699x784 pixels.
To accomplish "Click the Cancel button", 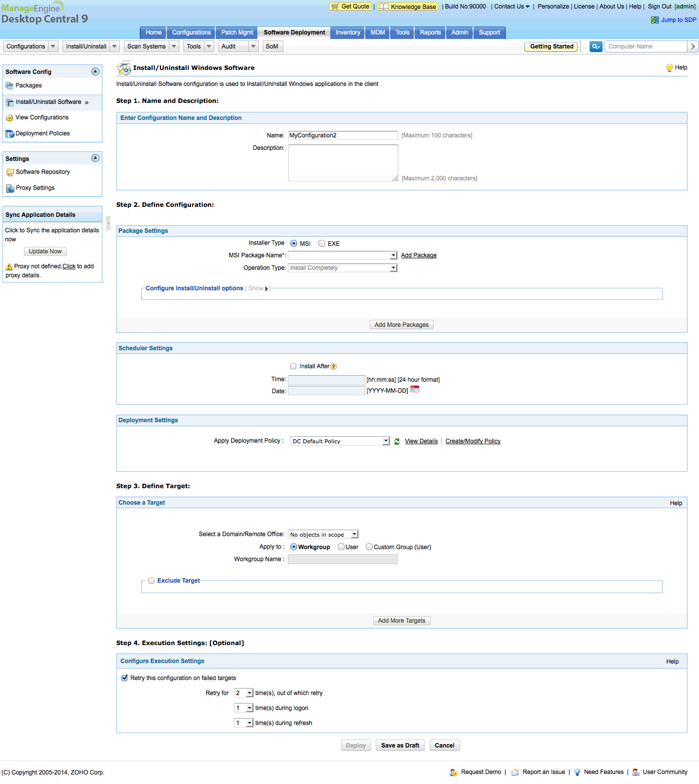I will [445, 746].
